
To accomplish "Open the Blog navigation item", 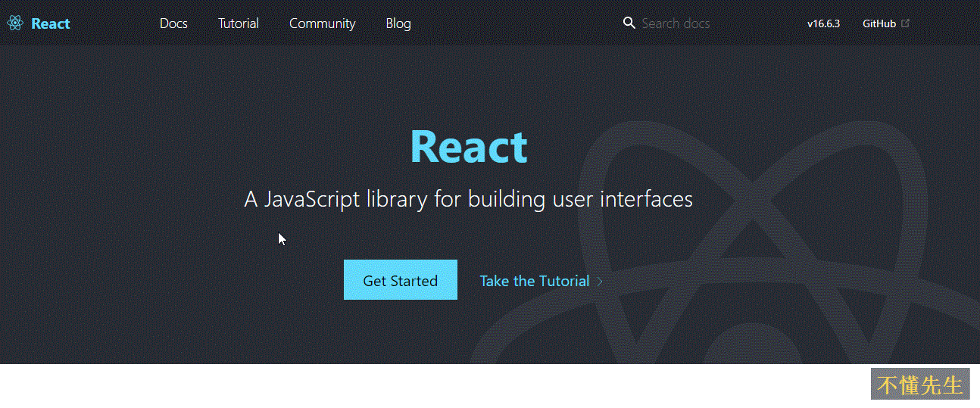I will [x=398, y=23].
